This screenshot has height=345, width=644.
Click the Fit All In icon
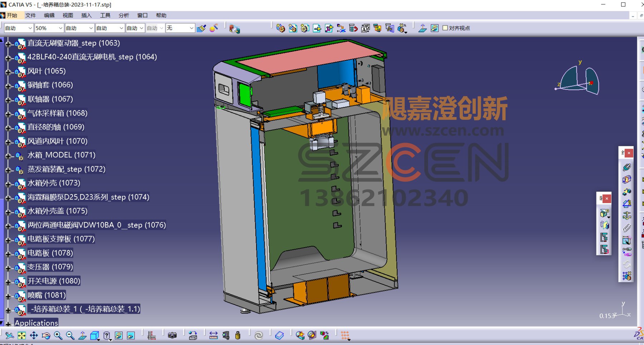(22, 335)
